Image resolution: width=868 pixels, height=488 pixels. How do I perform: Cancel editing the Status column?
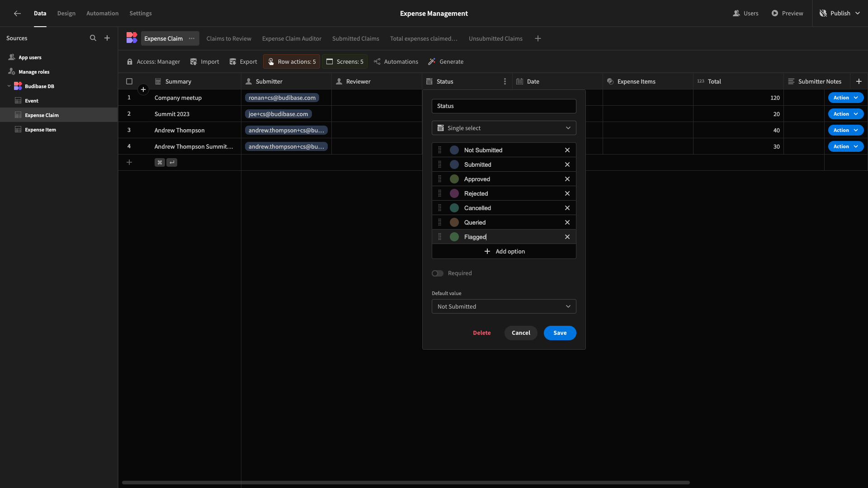[521, 333]
